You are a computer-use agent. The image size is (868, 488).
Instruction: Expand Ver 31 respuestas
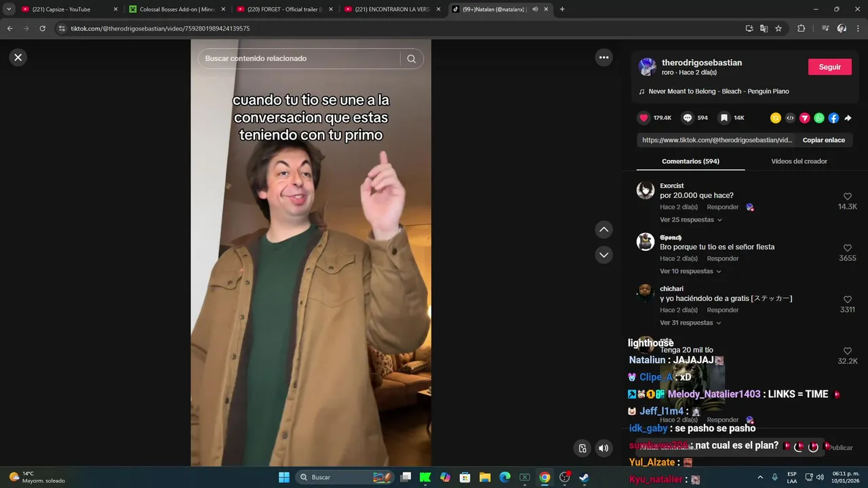click(x=690, y=323)
